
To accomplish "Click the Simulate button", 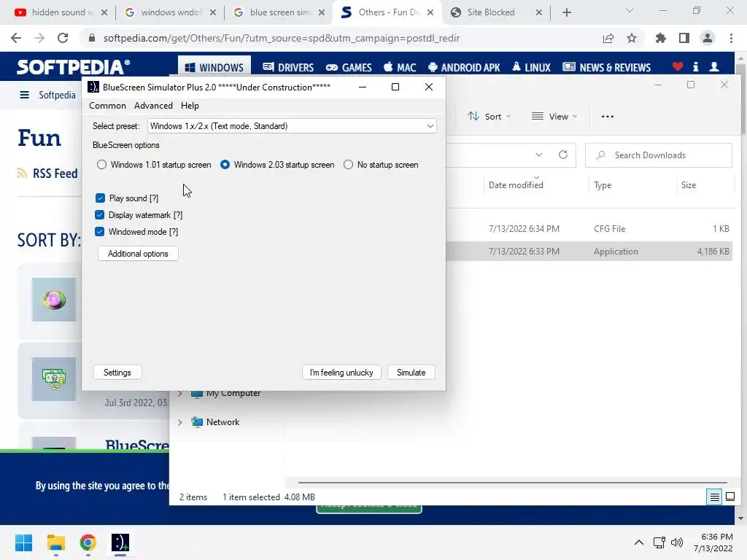I will click(411, 373).
